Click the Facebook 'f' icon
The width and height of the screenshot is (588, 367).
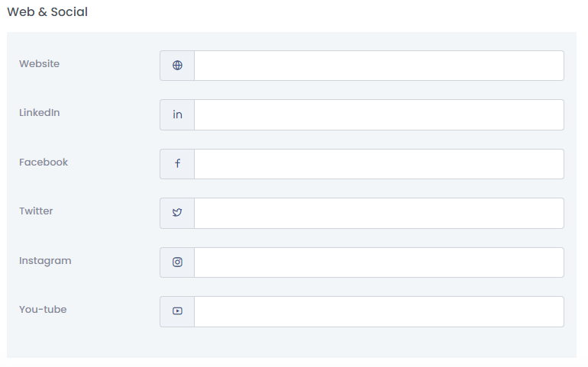click(x=177, y=164)
